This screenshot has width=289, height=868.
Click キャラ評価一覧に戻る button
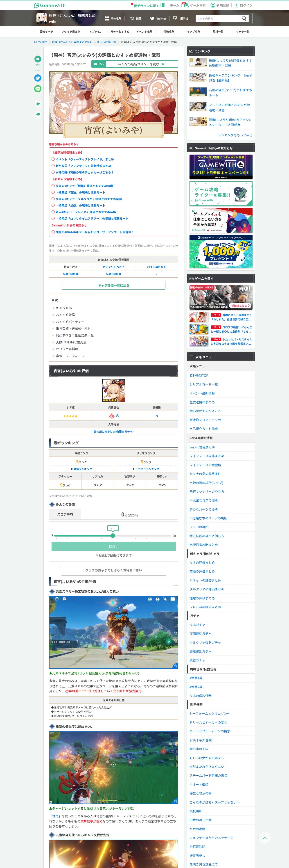[x=113, y=286]
